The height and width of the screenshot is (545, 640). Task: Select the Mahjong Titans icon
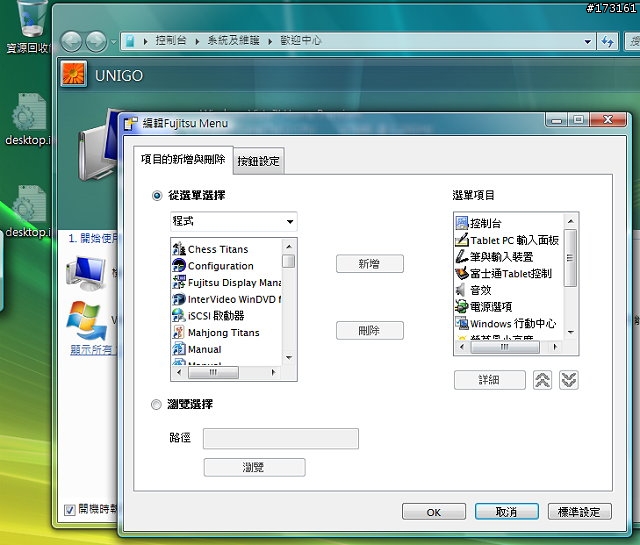point(179,332)
